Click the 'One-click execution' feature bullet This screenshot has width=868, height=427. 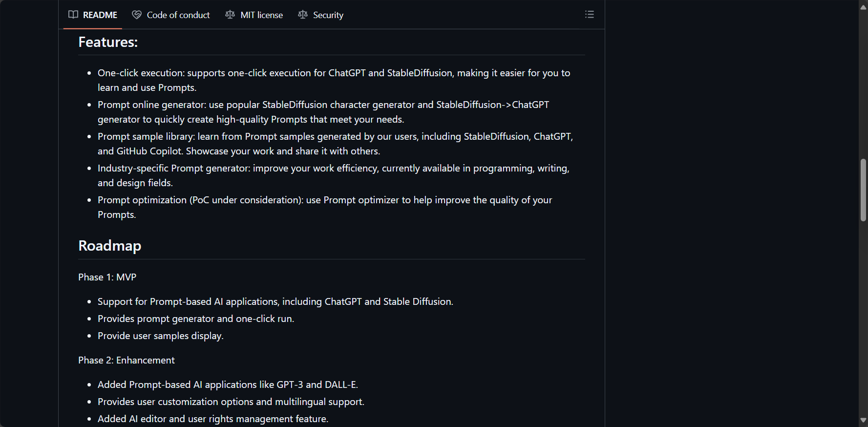click(x=334, y=80)
